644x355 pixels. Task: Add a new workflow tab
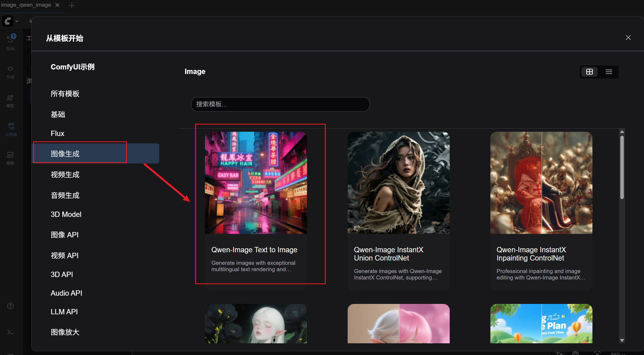(71, 5)
